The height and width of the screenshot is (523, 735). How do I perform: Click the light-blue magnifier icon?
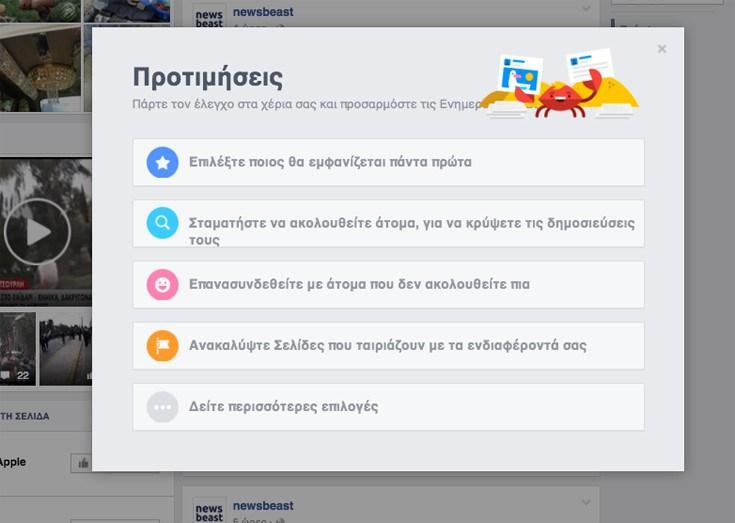coord(162,224)
